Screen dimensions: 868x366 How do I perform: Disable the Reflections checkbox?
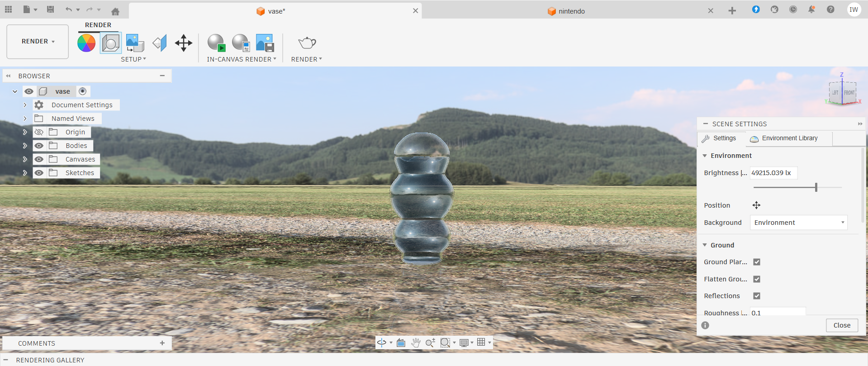tap(757, 296)
